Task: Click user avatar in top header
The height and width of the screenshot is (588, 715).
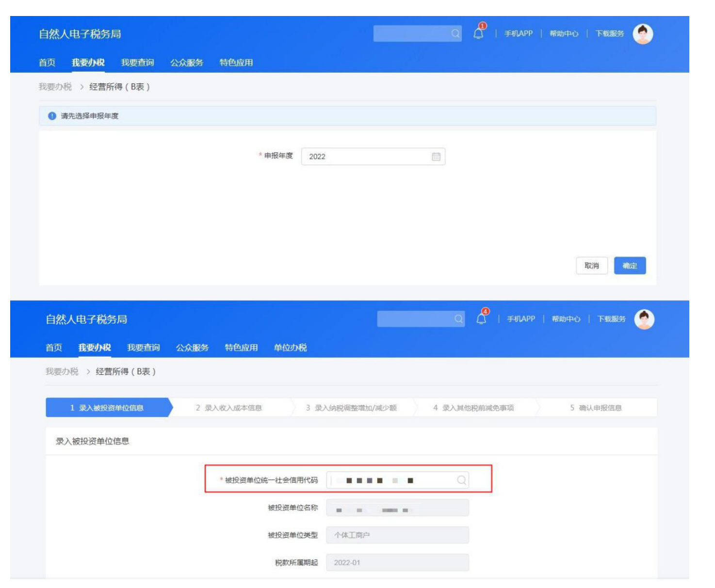Action: tap(643, 34)
